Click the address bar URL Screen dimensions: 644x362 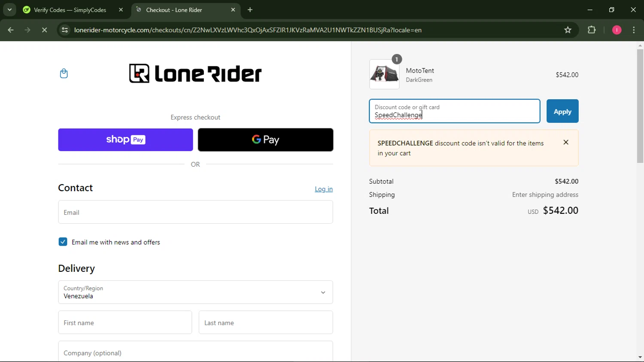tap(248, 30)
